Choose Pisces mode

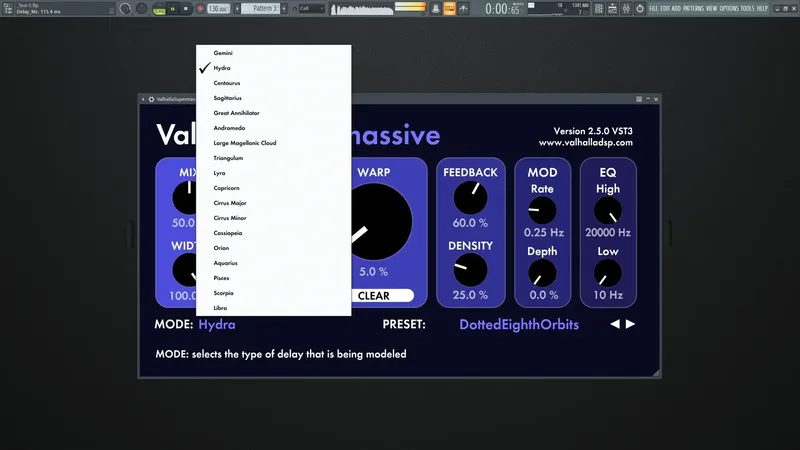(273, 278)
